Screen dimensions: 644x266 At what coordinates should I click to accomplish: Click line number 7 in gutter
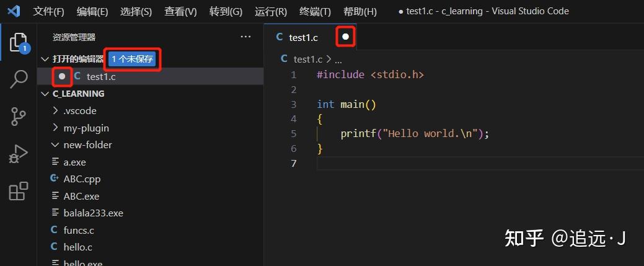pyautogui.click(x=293, y=163)
